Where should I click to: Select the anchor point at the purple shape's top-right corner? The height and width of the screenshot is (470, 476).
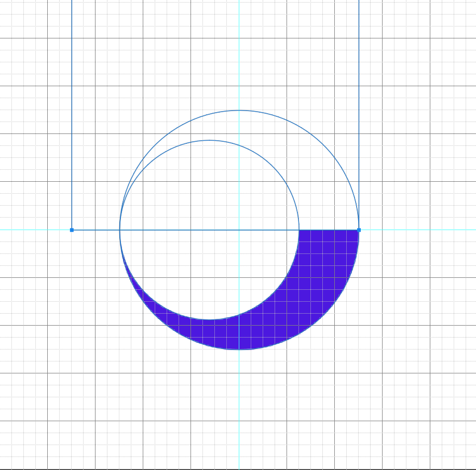tap(359, 230)
